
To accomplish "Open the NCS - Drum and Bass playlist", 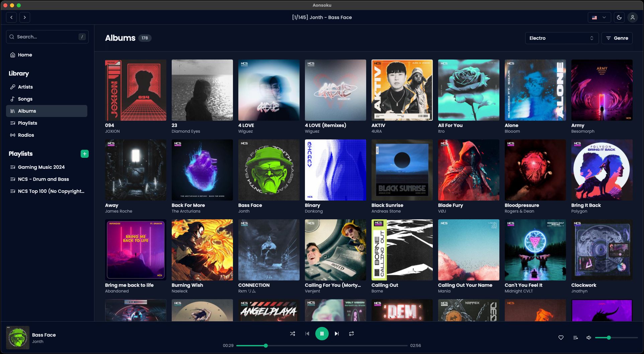I will point(44,179).
